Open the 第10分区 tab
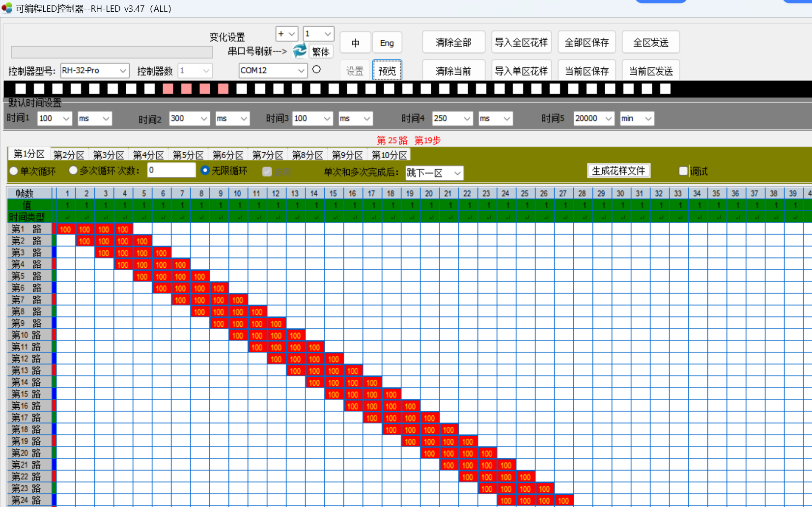812x507 pixels. tap(390, 155)
